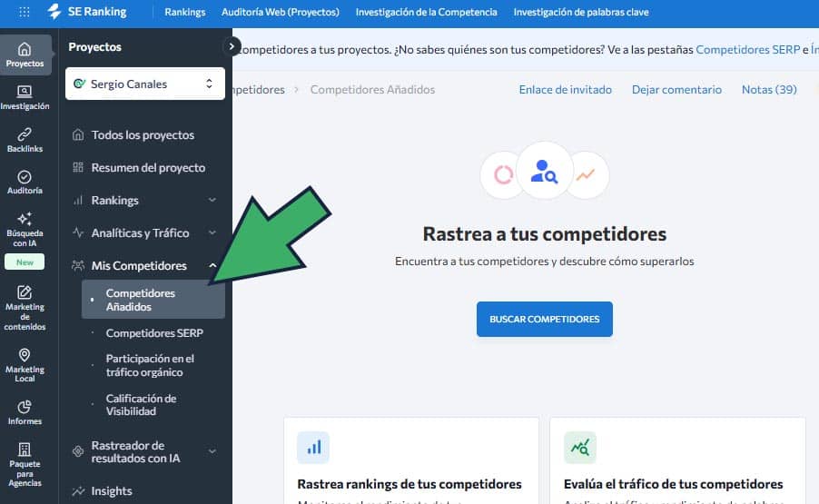Viewport: 819px width, 504px height.
Task: Open Marketing de contenidos icon
Action: 25,293
